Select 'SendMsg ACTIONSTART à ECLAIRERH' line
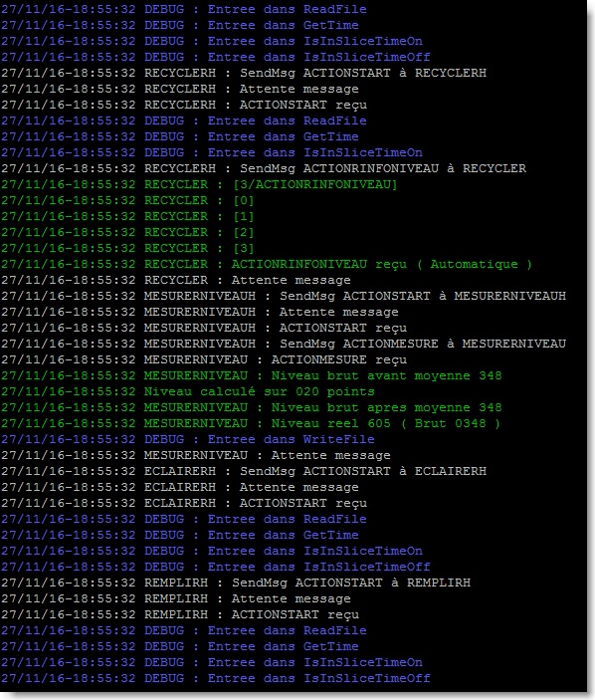595x700 pixels. [x=244, y=471]
